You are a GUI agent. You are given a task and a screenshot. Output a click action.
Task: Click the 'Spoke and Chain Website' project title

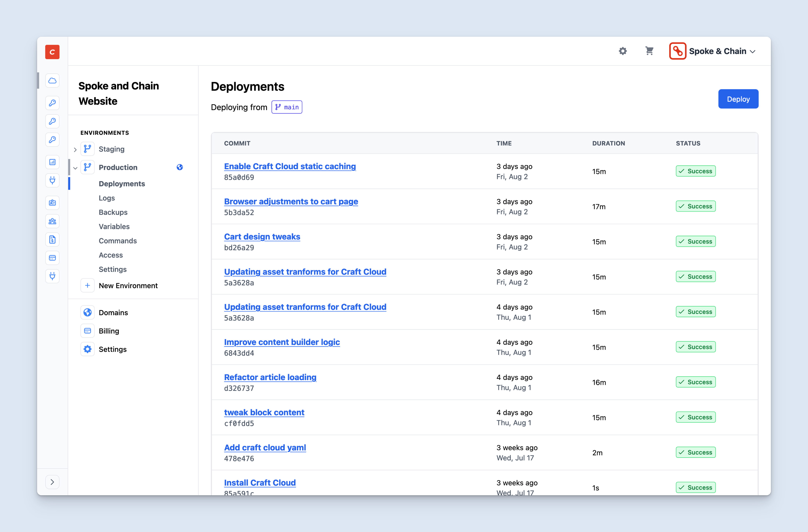118,93
